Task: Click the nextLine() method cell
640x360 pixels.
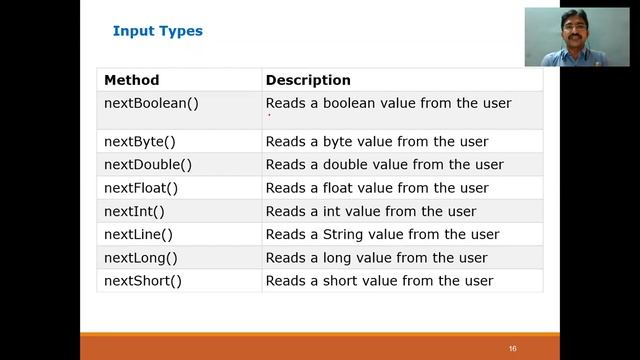Action: pos(179,234)
